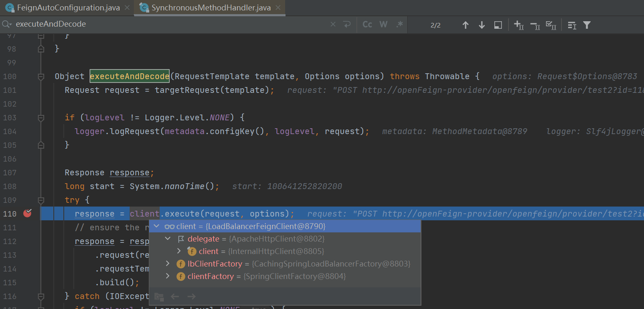Viewport: 644px width, 309px height.
Task: Click logRequest call on line 104
Action: tap(135, 131)
